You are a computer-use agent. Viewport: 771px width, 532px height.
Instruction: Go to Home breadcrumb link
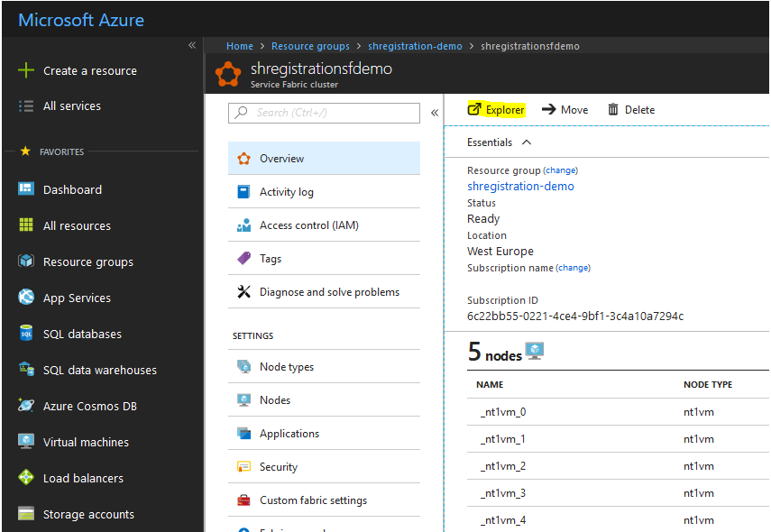[x=240, y=46]
